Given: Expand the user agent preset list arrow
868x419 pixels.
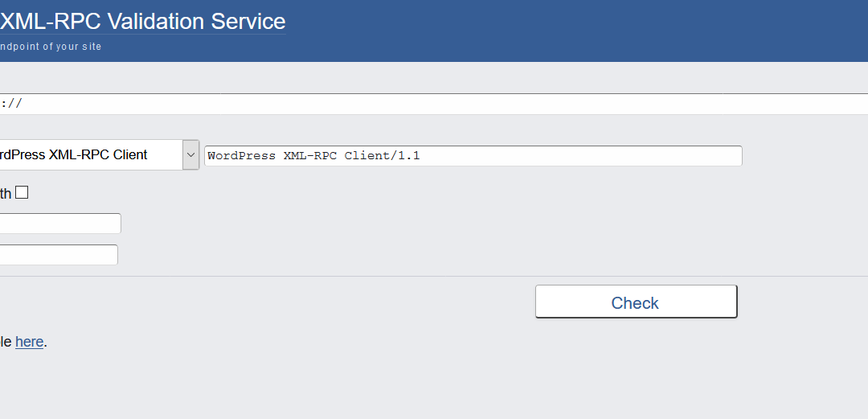Looking at the screenshot, I should (190, 154).
